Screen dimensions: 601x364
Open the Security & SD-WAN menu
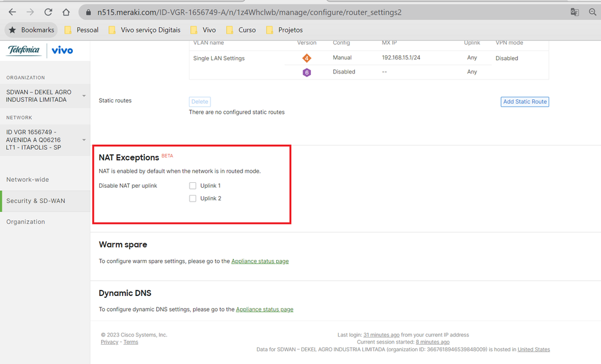tap(35, 201)
